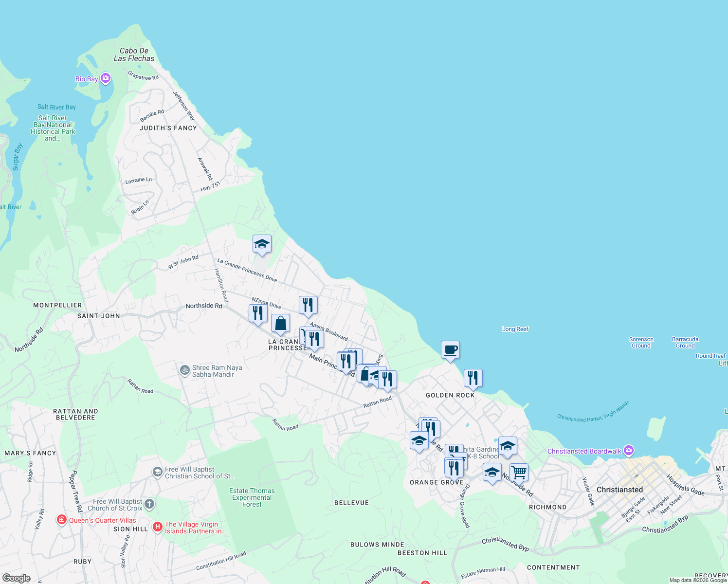
Task: Select the coastal restaurant marker above Golden Rock
Action: click(x=473, y=378)
